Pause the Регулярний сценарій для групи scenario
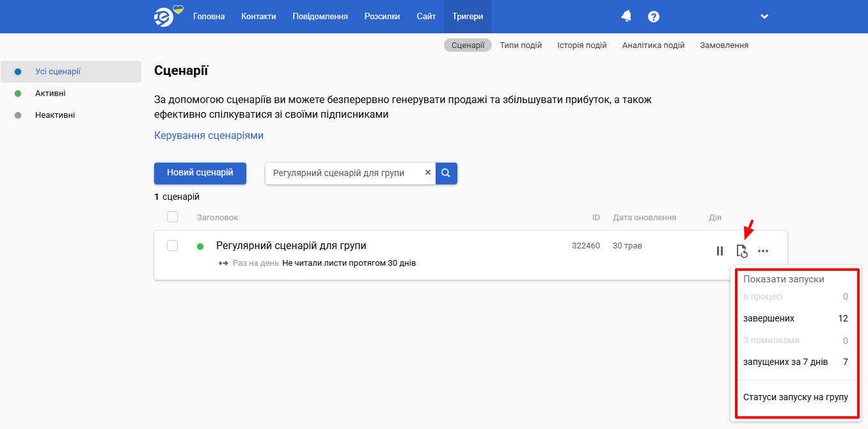Viewport: 868px width, 429px height. click(x=720, y=251)
